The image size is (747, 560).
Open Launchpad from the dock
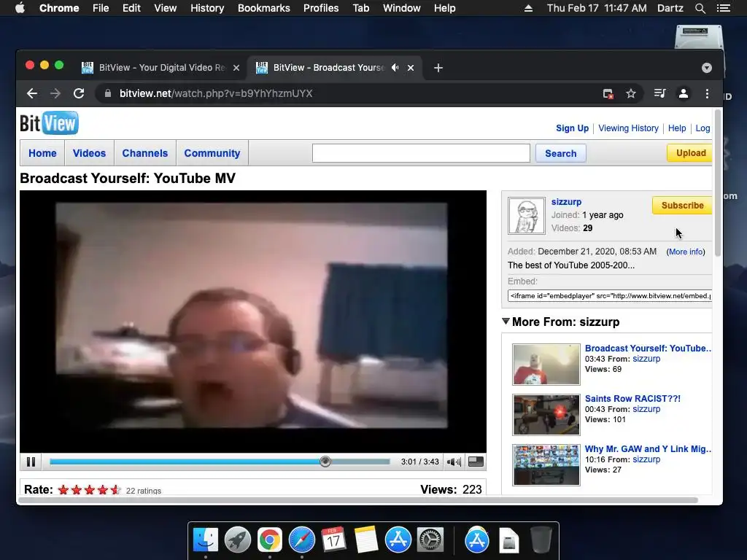[238, 540]
